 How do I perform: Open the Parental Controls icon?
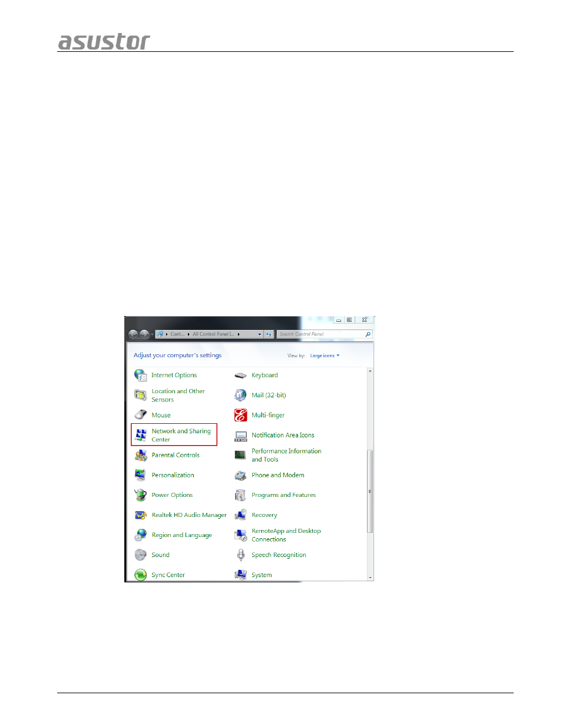(x=140, y=455)
